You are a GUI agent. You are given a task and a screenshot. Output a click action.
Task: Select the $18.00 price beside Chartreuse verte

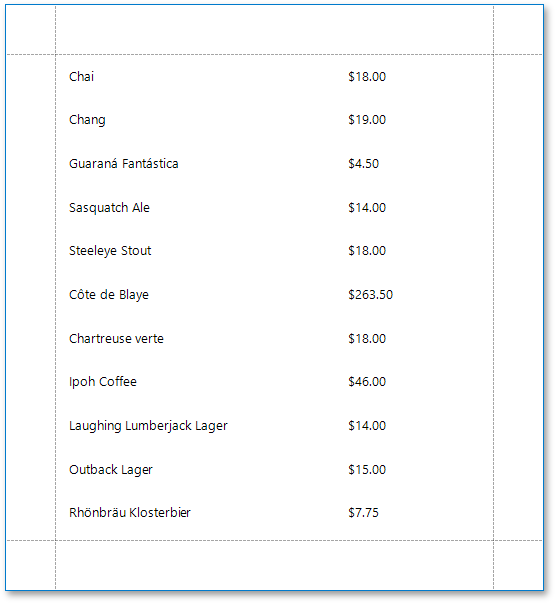click(x=367, y=338)
